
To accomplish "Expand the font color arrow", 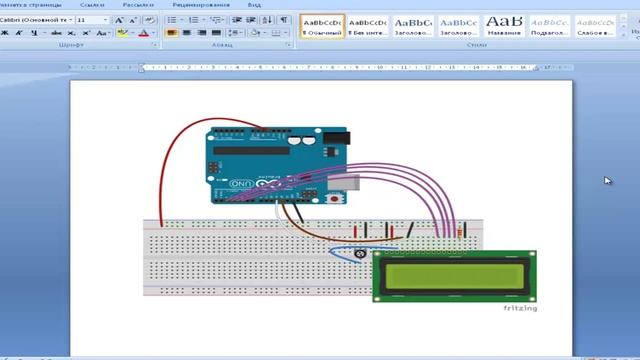I will tap(154, 33).
